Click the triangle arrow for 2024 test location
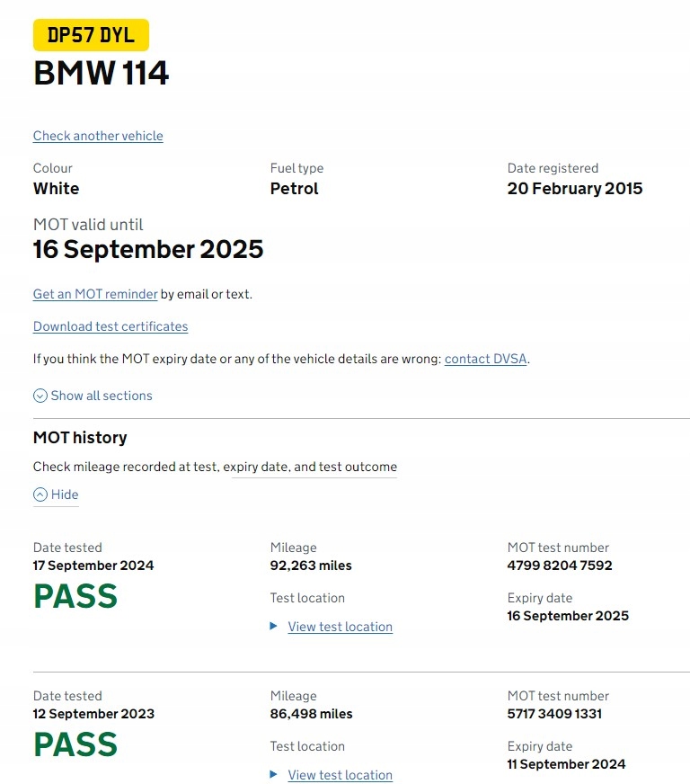Viewport: 690px width, 784px height. pyautogui.click(x=274, y=627)
